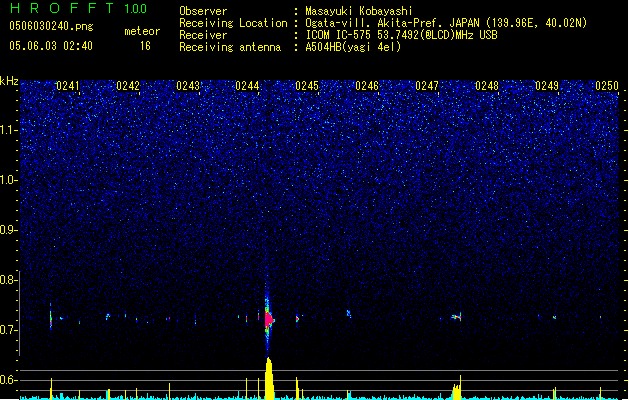Click the kHz unit label
This screenshot has width=629, height=400.
[9, 81]
